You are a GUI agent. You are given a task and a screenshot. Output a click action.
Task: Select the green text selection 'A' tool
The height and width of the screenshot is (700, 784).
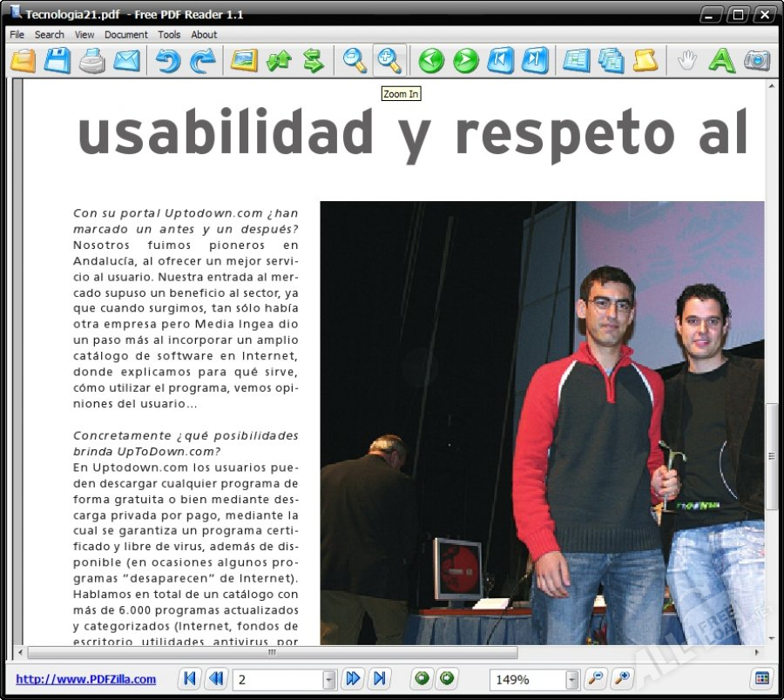click(721, 60)
